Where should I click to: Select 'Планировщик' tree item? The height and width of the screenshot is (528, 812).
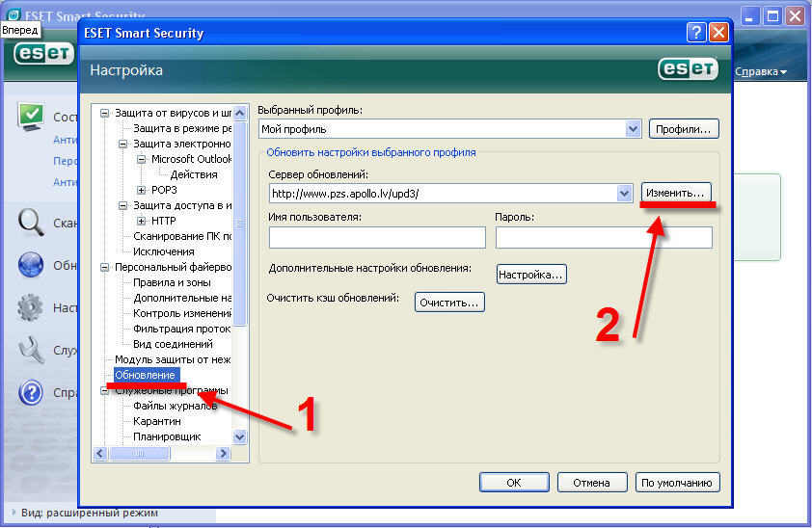tap(167, 437)
